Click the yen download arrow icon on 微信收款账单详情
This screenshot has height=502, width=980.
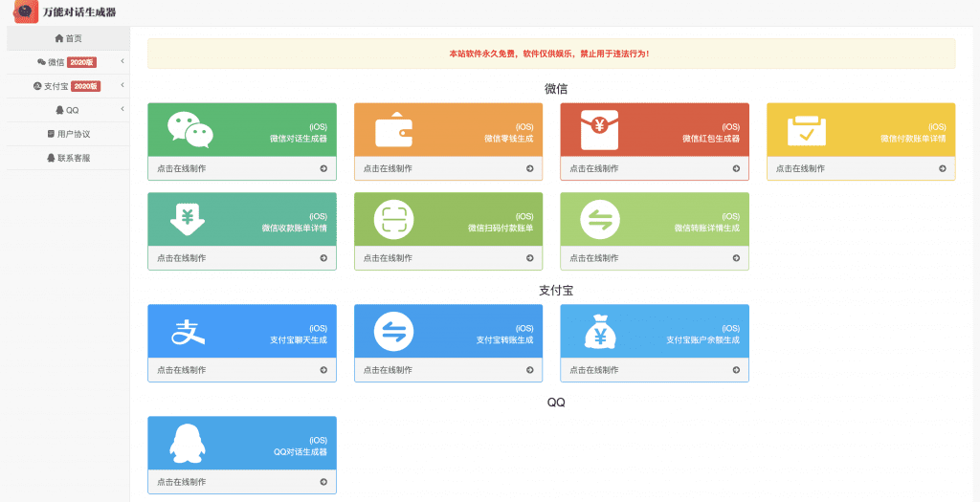coord(188,219)
